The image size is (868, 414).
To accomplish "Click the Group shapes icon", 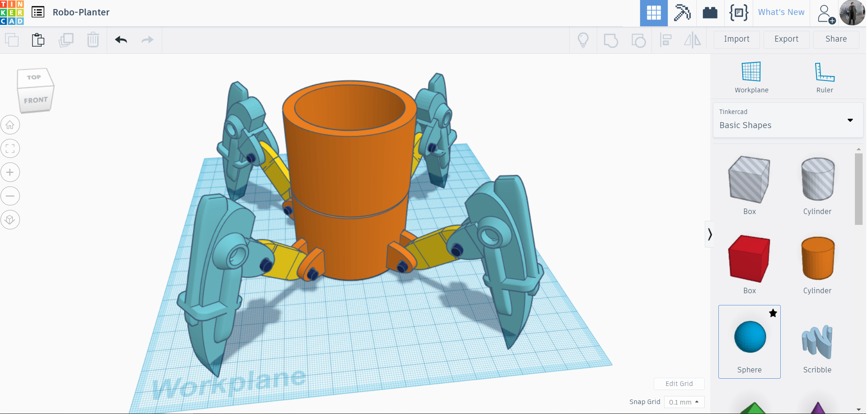I will 611,40.
